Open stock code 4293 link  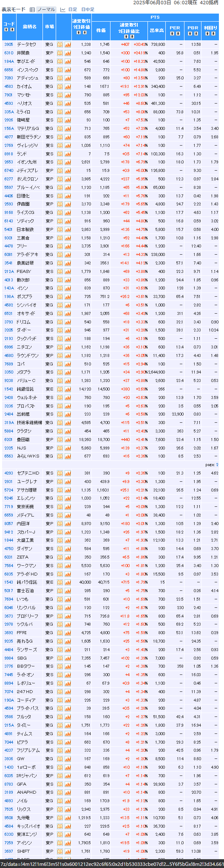[9, 473]
